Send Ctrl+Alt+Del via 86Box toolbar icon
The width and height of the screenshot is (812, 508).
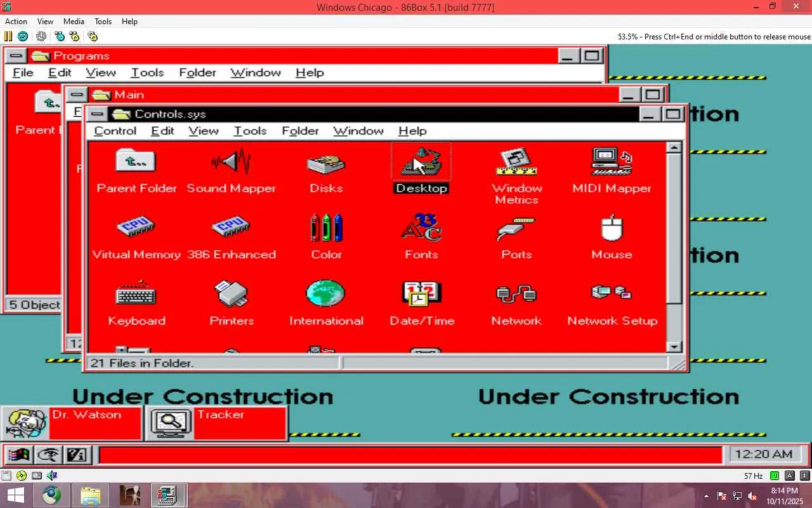(60, 36)
